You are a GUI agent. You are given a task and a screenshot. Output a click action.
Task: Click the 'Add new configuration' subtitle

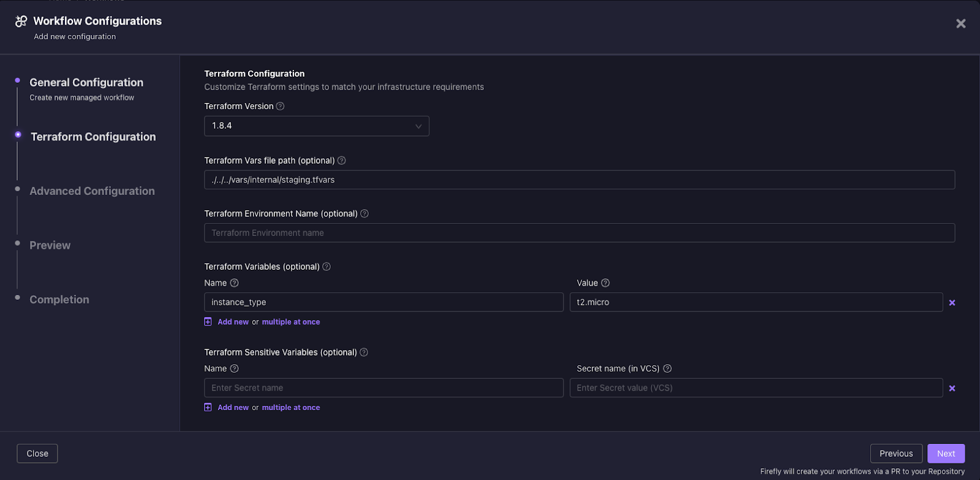pos(75,37)
